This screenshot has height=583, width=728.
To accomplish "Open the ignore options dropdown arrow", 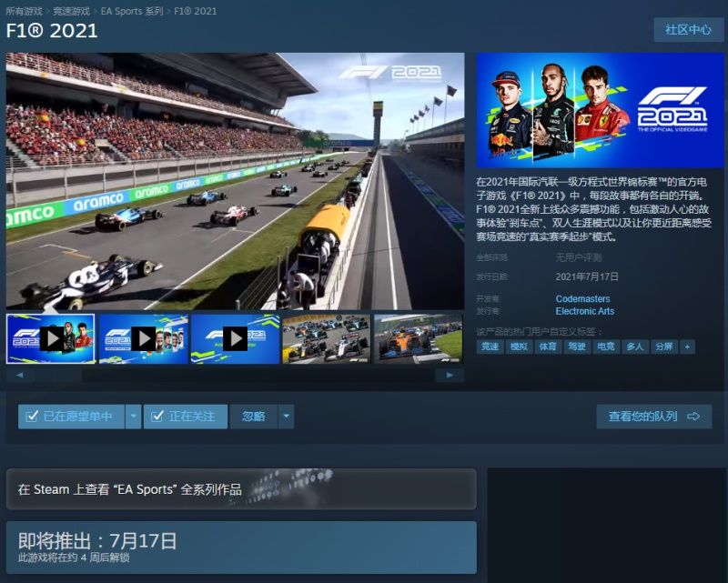I will point(286,417).
